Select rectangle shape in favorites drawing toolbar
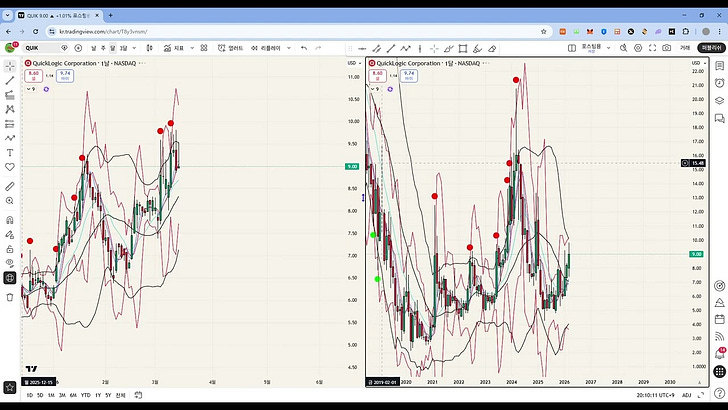Image resolution: width=728 pixels, height=410 pixels. 463,48
